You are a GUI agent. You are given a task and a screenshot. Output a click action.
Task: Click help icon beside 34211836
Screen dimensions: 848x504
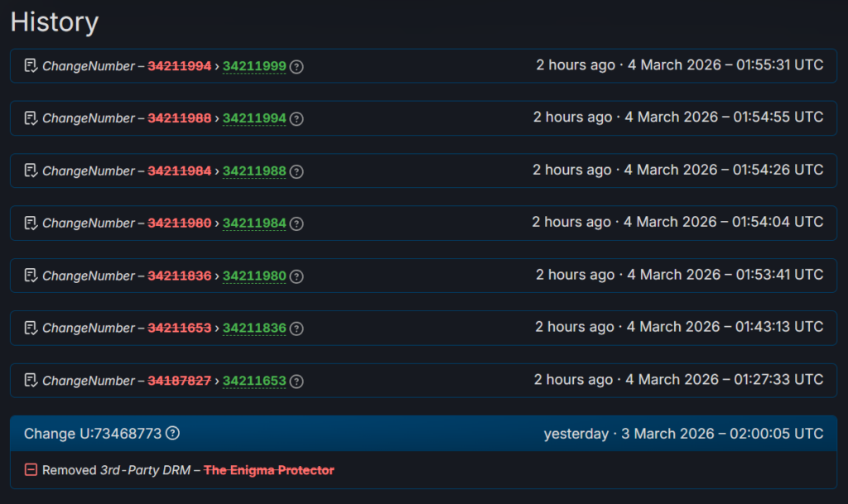[296, 329]
